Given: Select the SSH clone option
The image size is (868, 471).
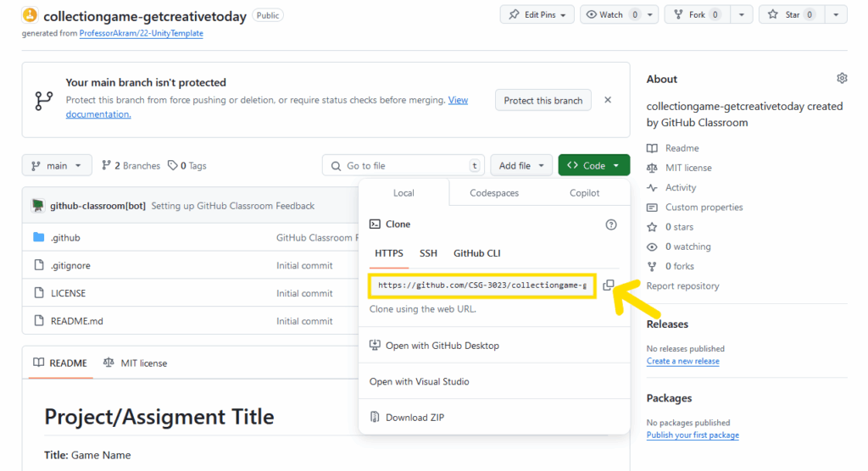Looking at the screenshot, I should tap(428, 253).
